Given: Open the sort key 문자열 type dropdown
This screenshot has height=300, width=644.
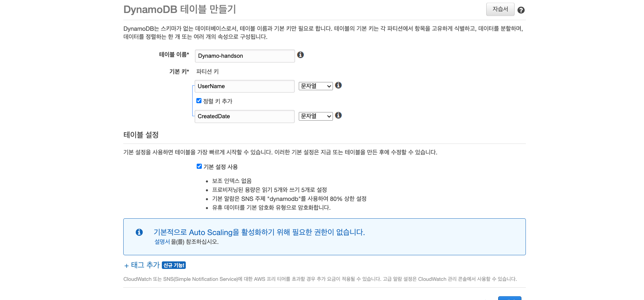Looking at the screenshot, I should 315,116.
